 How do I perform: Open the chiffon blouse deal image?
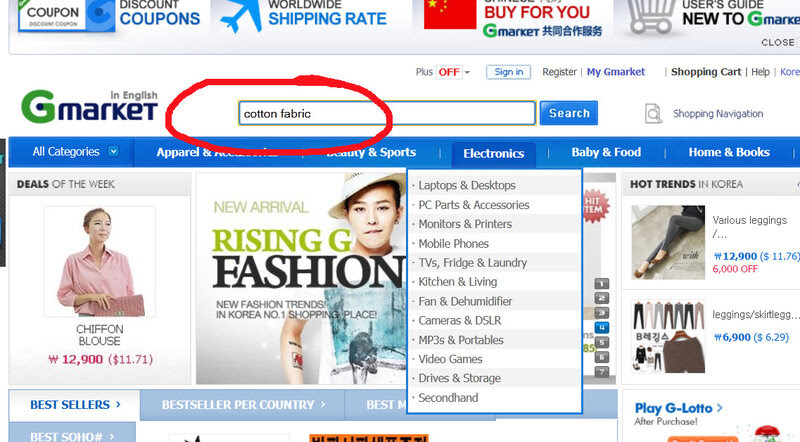(100, 261)
